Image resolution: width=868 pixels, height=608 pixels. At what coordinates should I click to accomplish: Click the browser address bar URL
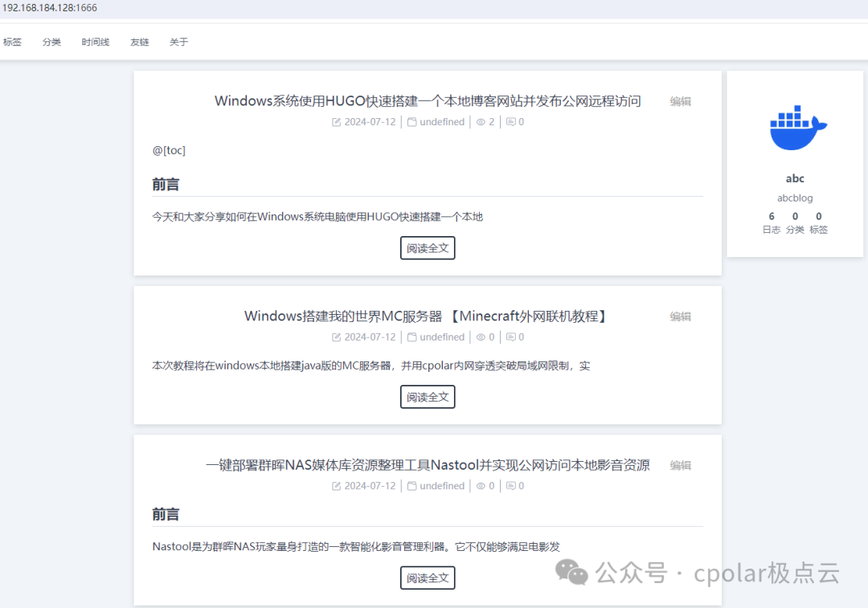(x=50, y=8)
